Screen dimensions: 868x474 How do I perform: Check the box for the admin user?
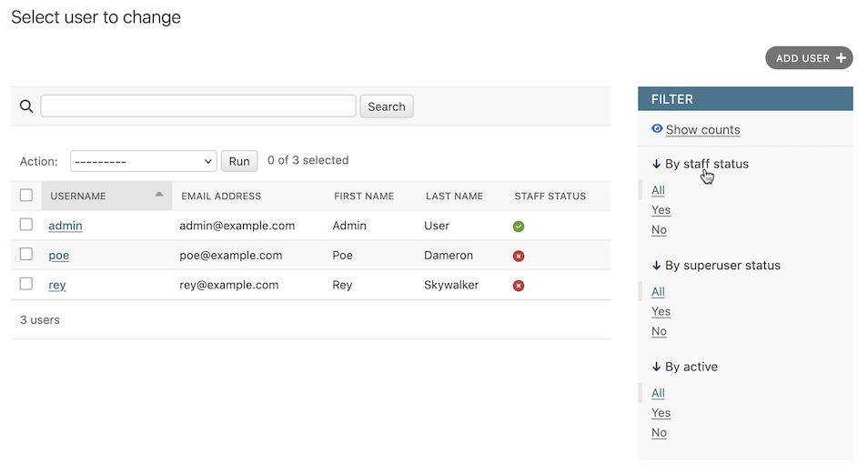coord(26,225)
